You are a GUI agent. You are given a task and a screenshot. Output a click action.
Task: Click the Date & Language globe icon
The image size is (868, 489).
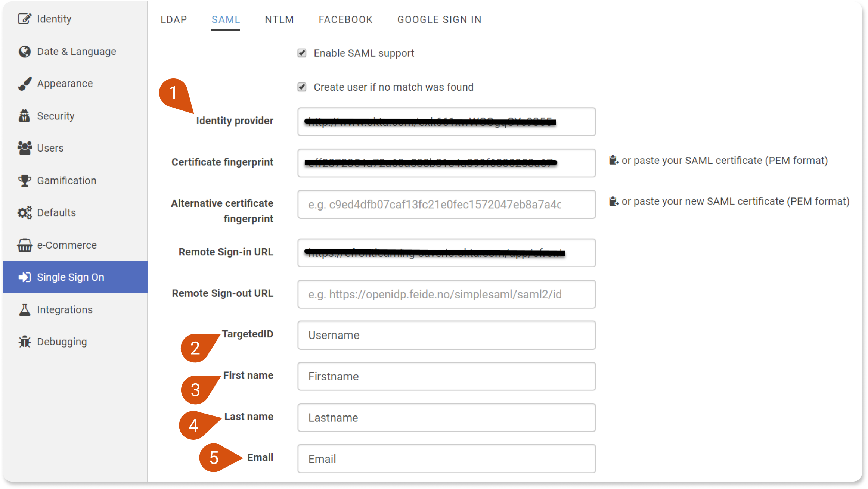click(x=25, y=52)
